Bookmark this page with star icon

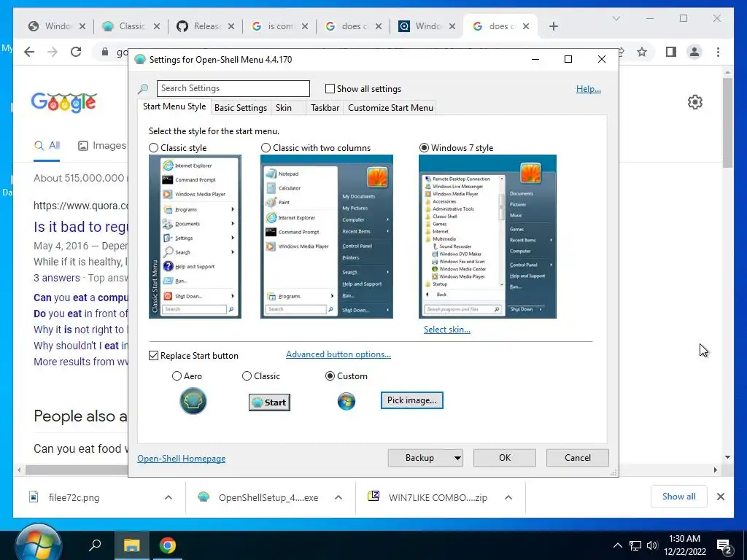(x=642, y=52)
